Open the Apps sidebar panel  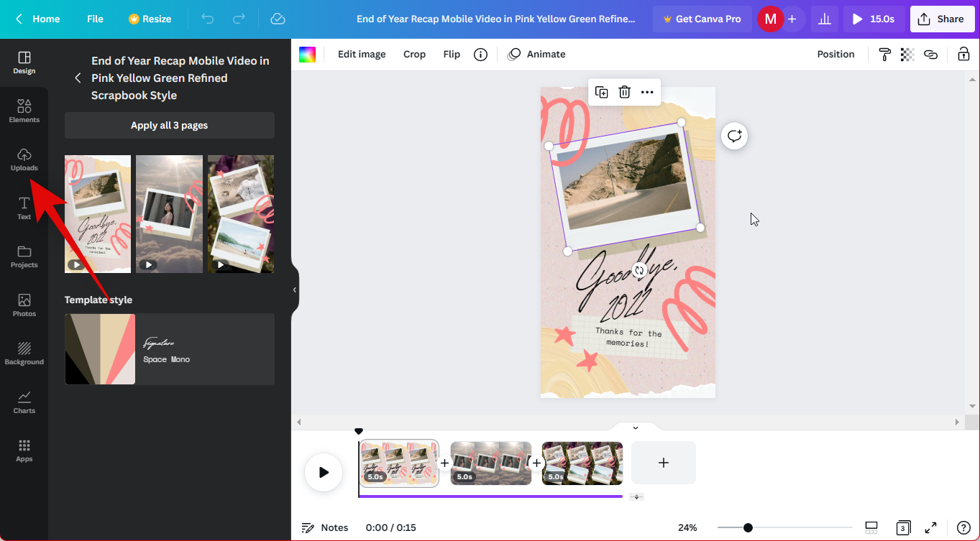point(24,450)
